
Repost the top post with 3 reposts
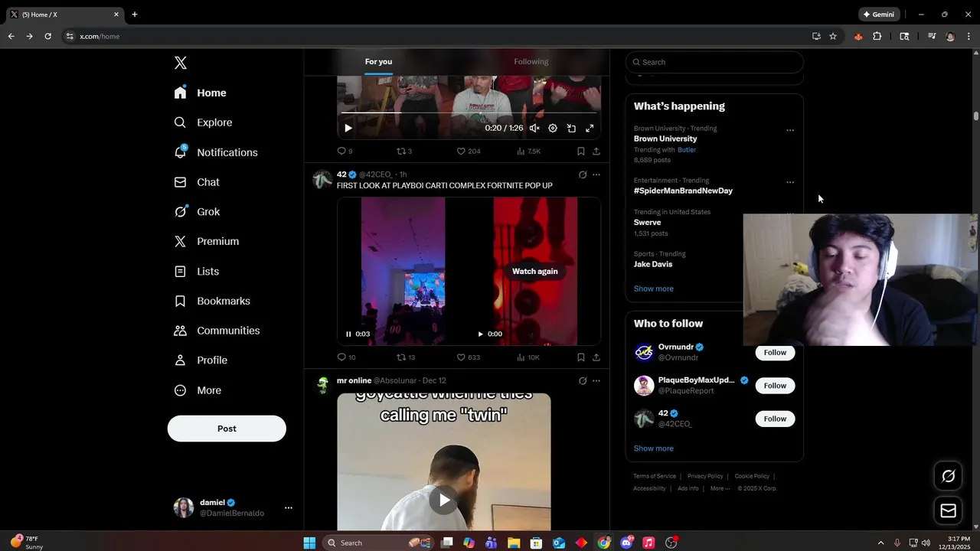[x=404, y=152]
